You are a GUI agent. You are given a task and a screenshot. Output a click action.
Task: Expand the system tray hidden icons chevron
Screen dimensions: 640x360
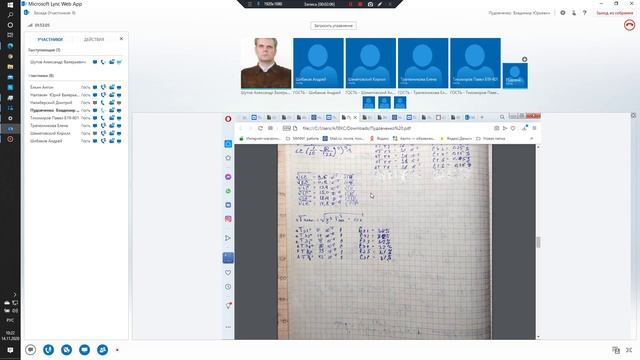click(15, 294)
